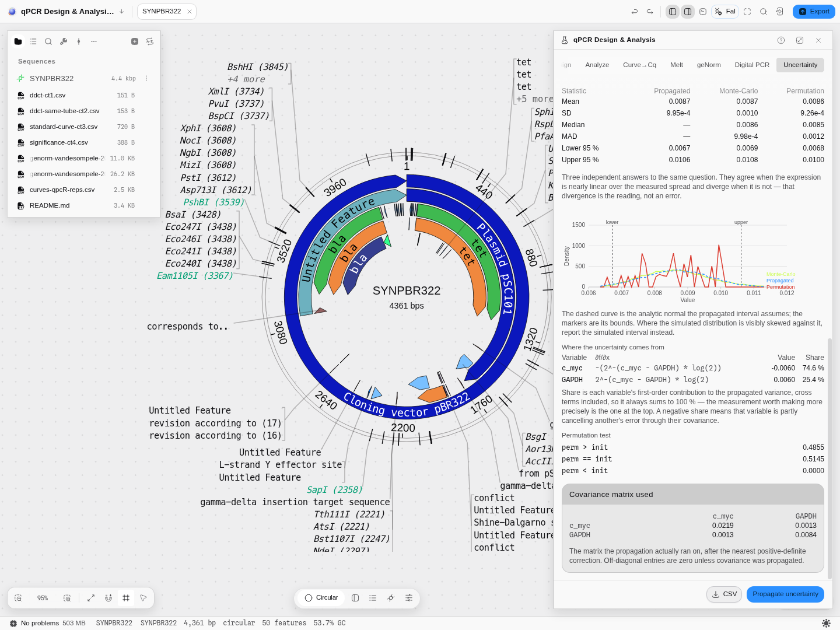The image size is (840, 630).
Task: Toggle the split view icon beside Circular
Action: coord(355,598)
